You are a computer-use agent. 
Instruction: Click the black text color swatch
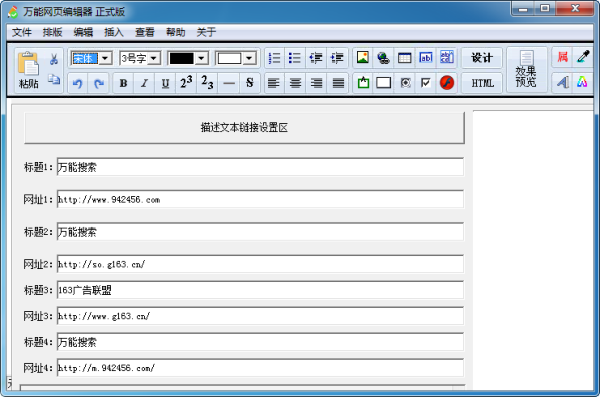pos(182,59)
